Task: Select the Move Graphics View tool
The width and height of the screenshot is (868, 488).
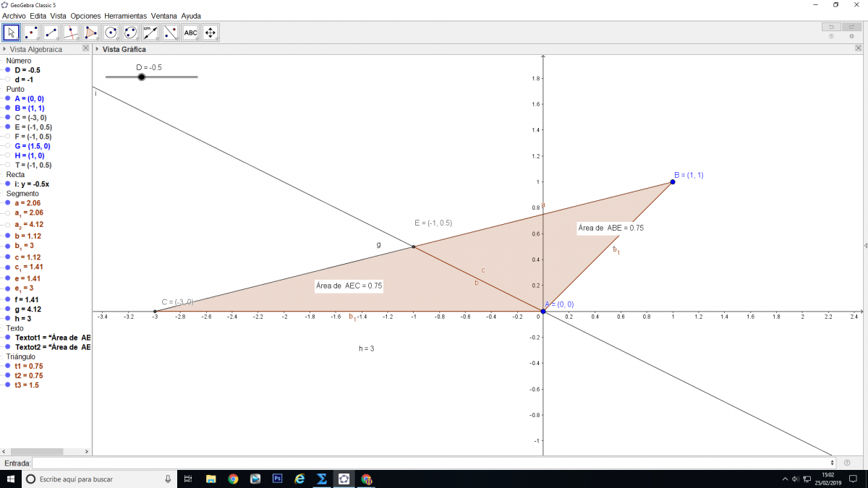Action: pyautogui.click(x=210, y=33)
